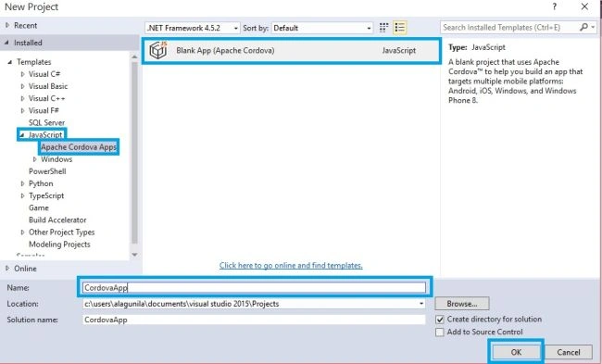Open 'Click here to go online' link
602x364 pixels.
click(x=291, y=265)
